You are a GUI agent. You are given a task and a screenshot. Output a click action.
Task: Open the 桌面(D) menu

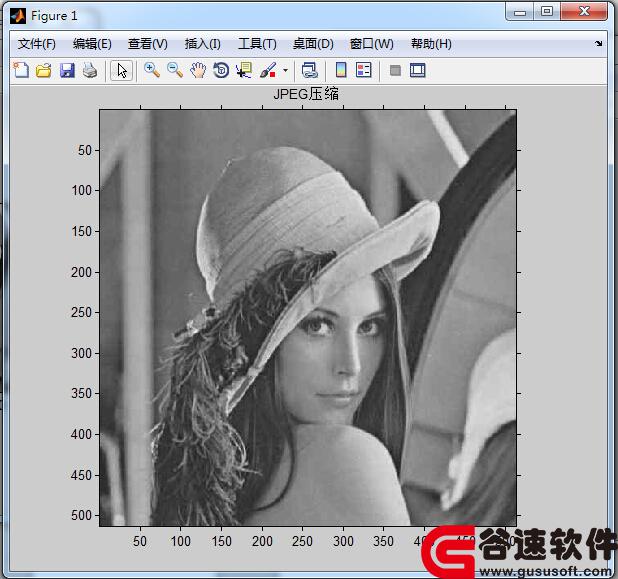[x=313, y=44]
